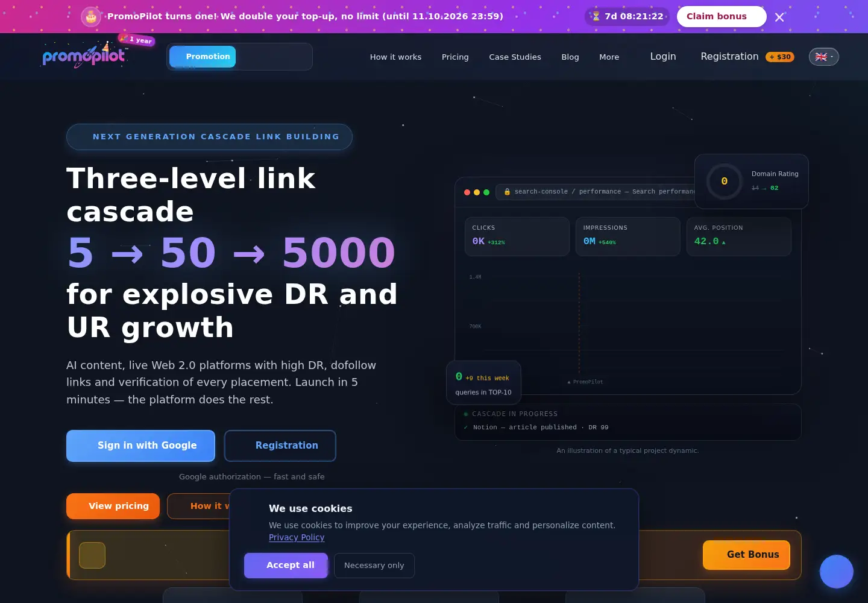Click the PromoPilot logo
Viewport: 868px width, 603px height.
(x=84, y=57)
